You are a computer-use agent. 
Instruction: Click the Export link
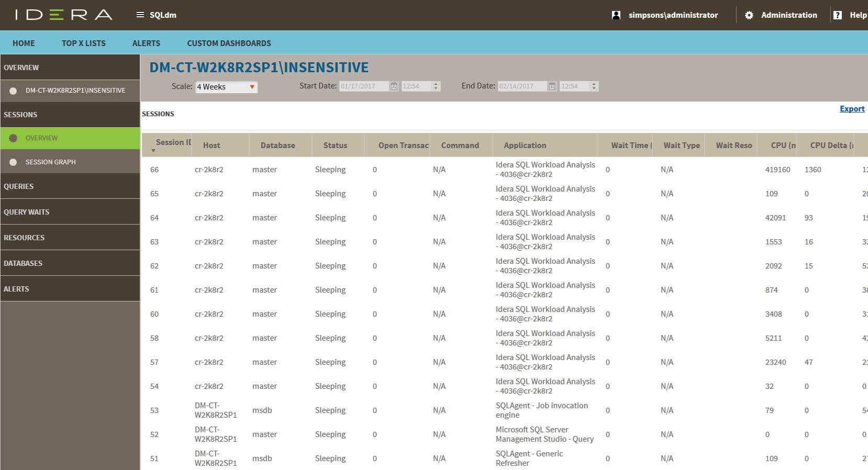852,109
